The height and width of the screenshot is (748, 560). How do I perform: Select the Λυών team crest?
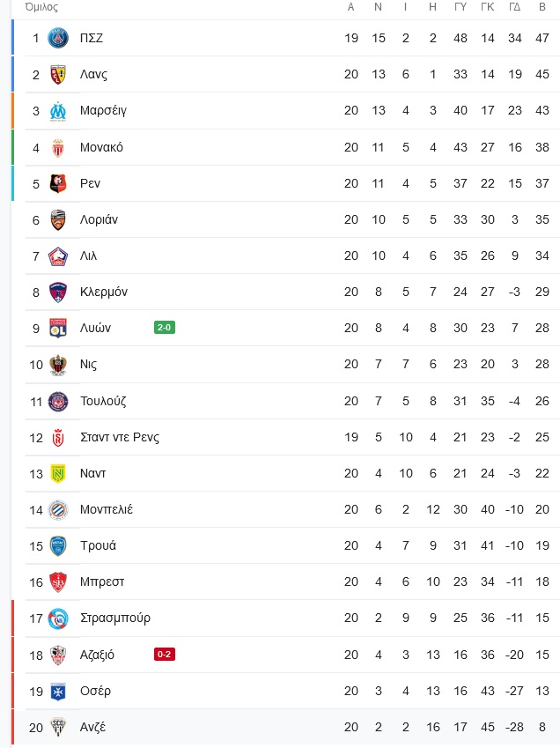[x=58, y=329]
